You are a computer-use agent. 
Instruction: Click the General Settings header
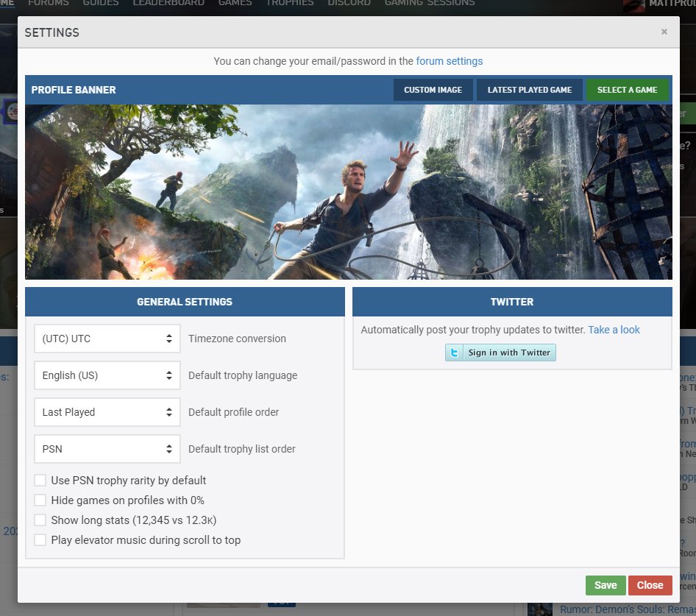point(185,302)
